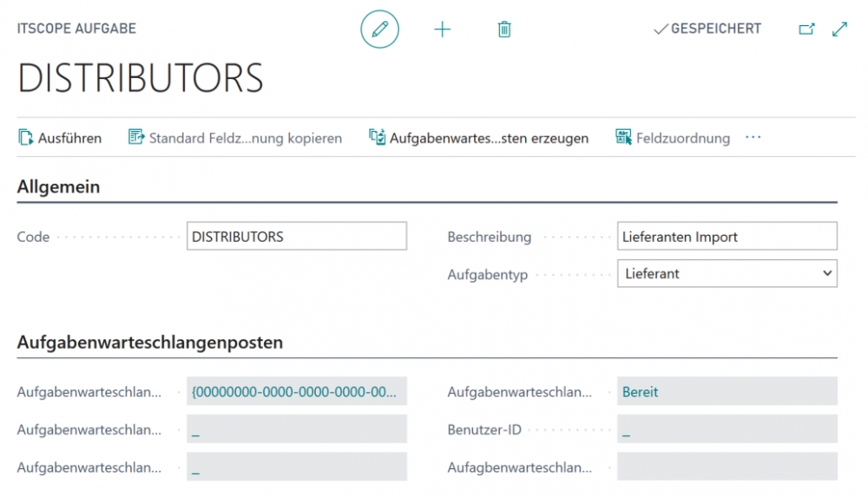This screenshot has width=868, height=496.
Task: Click the empty Aufagbenwarteschlan... field
Action: point(727,467)
